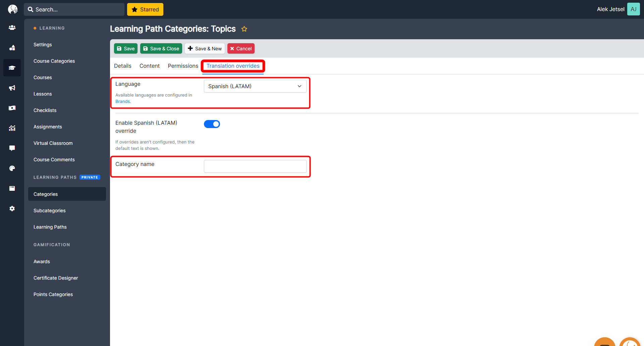This screenshot has width=644, height=346.
Task: Follow the Brands link
Action: 123,102
